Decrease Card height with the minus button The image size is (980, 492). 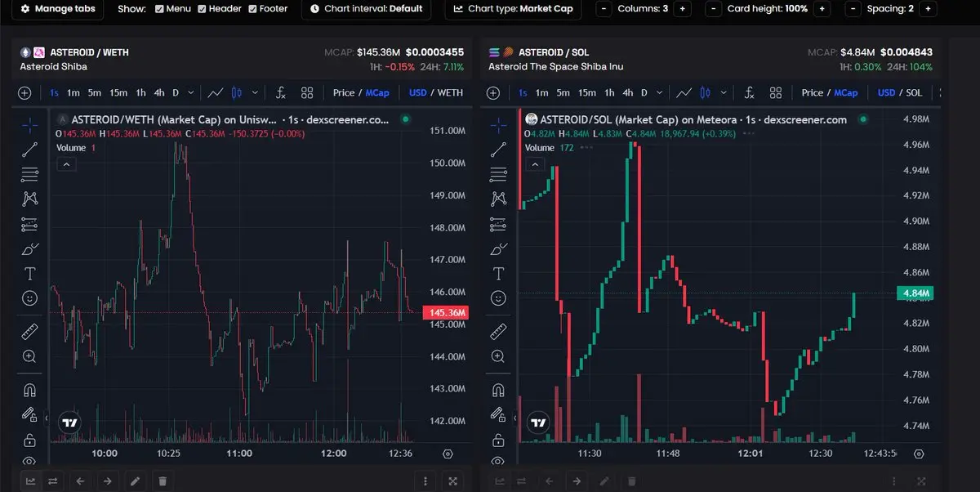point(714,9)
